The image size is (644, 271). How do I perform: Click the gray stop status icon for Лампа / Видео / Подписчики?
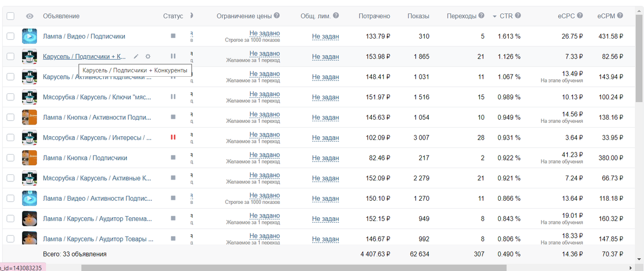(173, 36)
